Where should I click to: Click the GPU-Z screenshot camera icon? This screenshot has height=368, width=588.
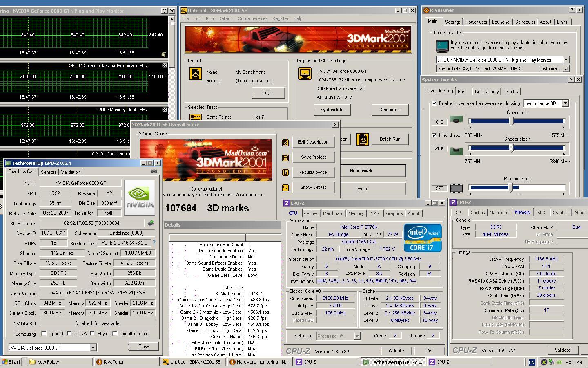154,171
